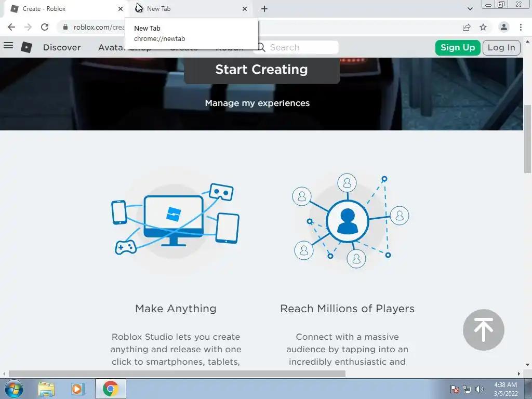
Task: Open a new tab with the plus button
Action: click(x=264, y=9)
